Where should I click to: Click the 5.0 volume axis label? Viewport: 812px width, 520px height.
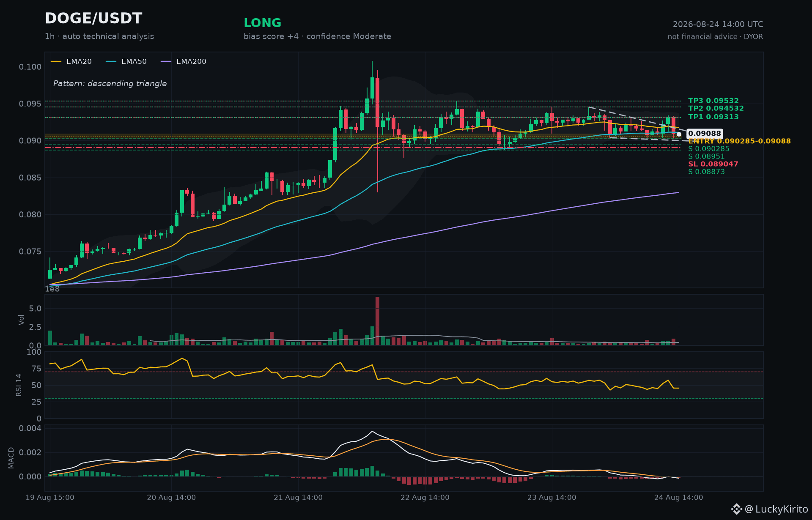pos(36,309)
